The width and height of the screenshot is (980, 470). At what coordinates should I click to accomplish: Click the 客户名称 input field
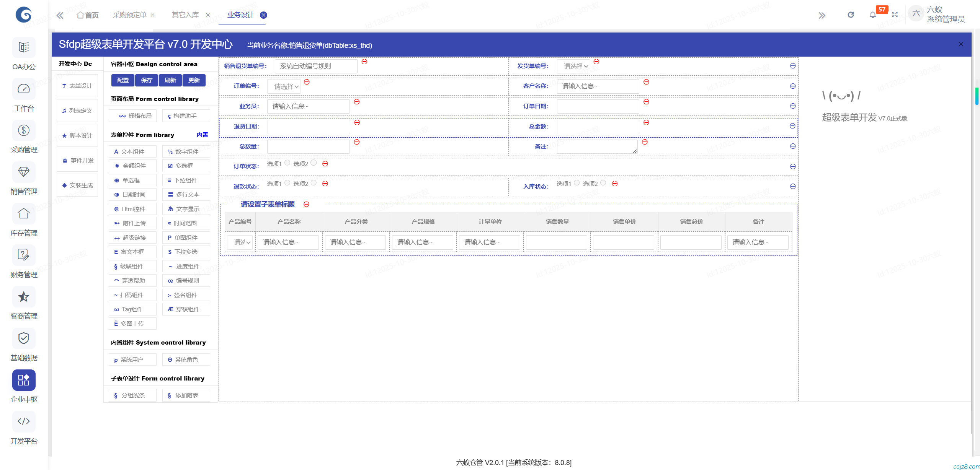(x=597, y=86)
